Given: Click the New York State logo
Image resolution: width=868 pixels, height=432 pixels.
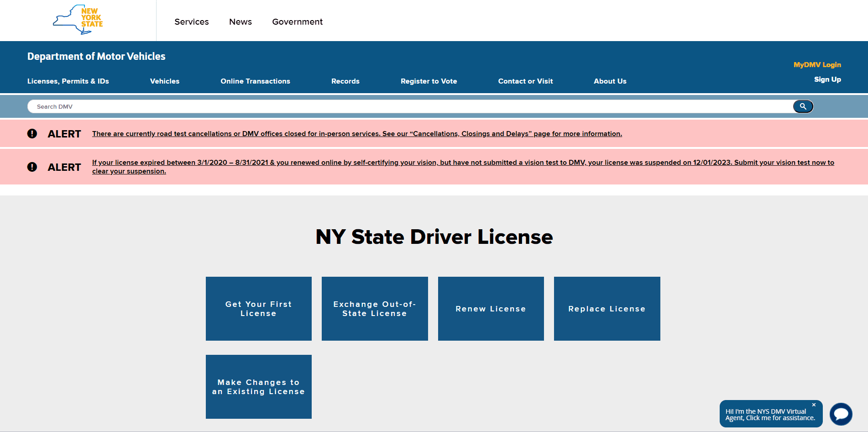Looking at the screenshot, I should point(78,20).
